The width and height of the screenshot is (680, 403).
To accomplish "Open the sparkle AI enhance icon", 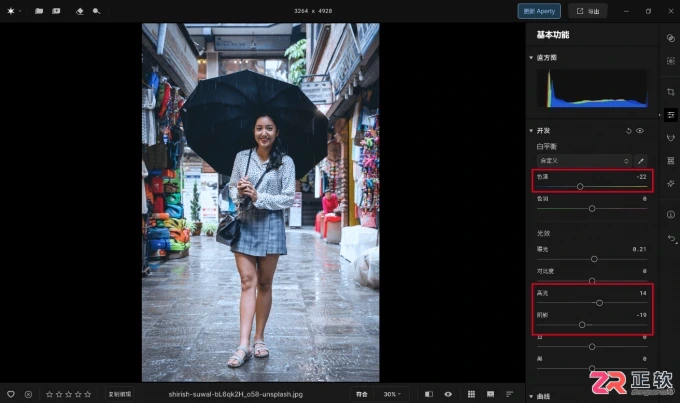I will tap(670, 183).
